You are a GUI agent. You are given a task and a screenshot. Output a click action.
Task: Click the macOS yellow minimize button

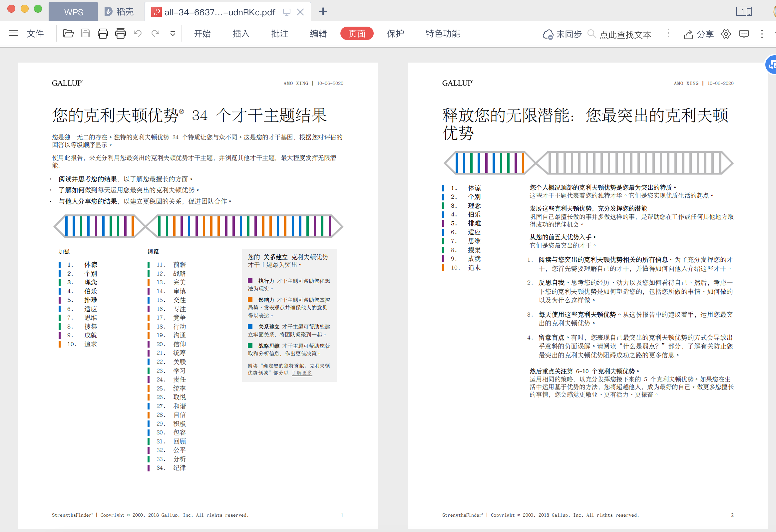[25, 9]
